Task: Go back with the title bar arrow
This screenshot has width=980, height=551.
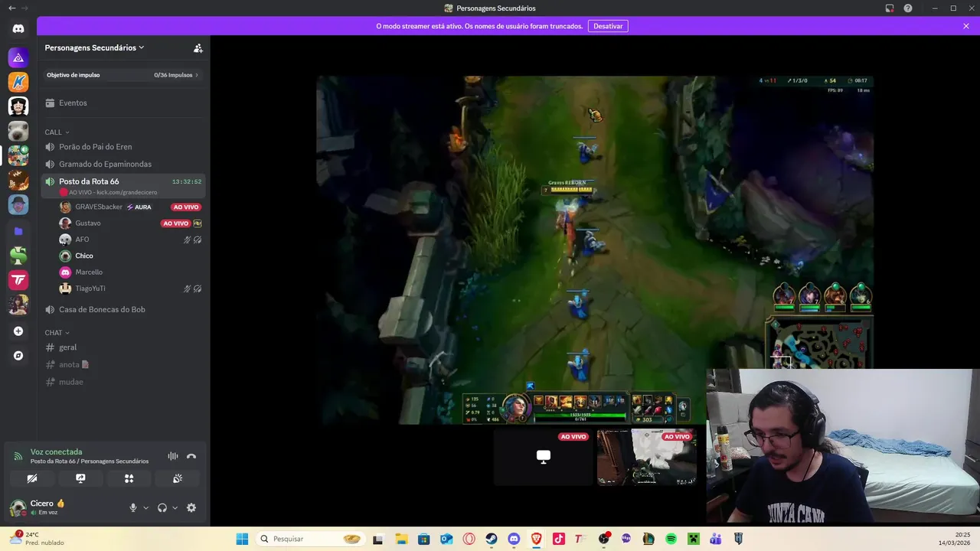Action: coord(11,8)
